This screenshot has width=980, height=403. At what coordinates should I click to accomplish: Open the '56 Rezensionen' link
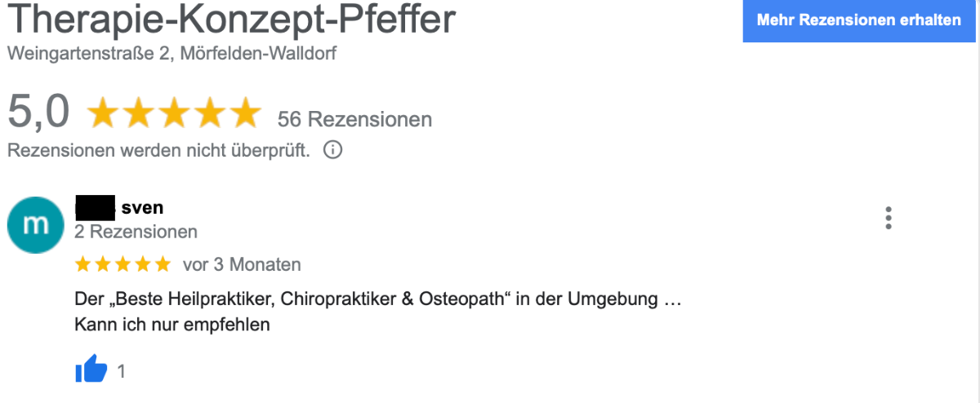[x=354, y=119]
